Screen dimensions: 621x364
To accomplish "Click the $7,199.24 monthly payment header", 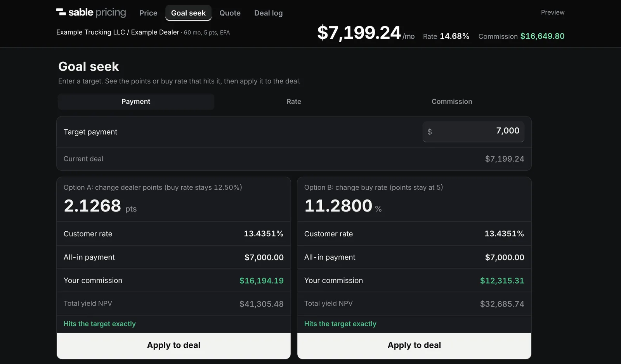I will tap(366, 33).
